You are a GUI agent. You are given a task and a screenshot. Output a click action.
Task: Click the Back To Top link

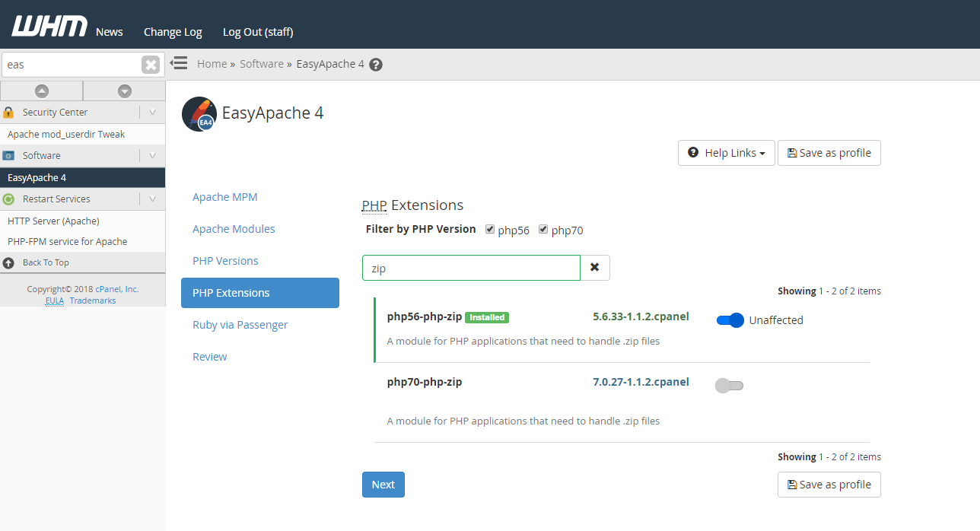[46, 262]
